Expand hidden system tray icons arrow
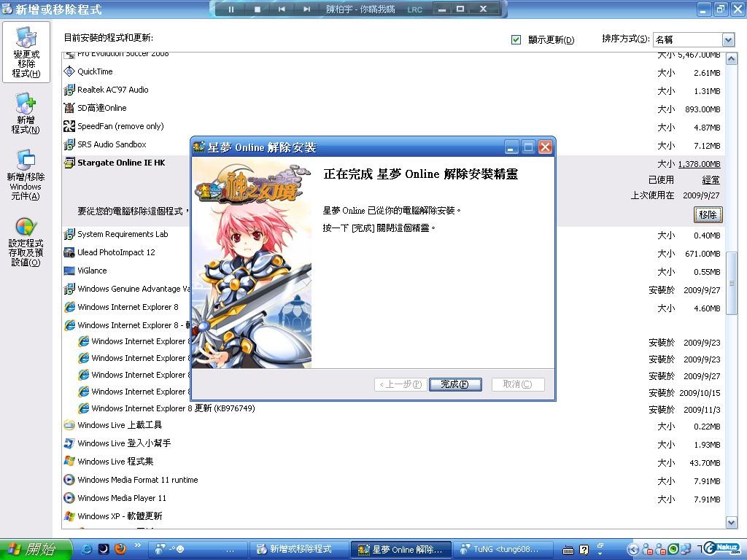The height and width of the screenshot is (560, 747). [x=632, y=550]
